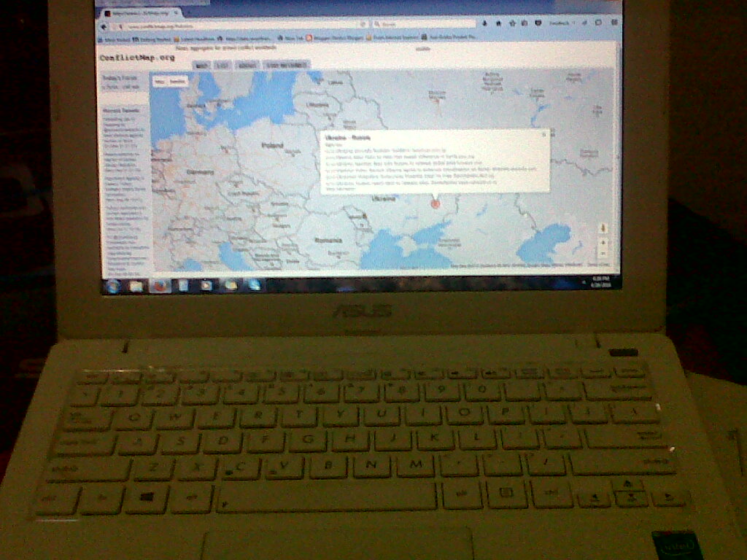
Task: Click the Germany label on the map
Action: [200, 172]
